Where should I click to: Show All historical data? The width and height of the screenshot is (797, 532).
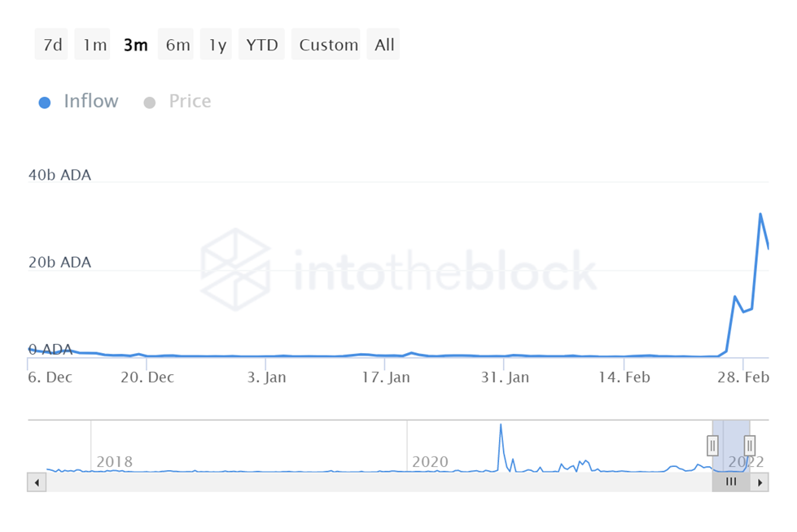coord(383,44)
